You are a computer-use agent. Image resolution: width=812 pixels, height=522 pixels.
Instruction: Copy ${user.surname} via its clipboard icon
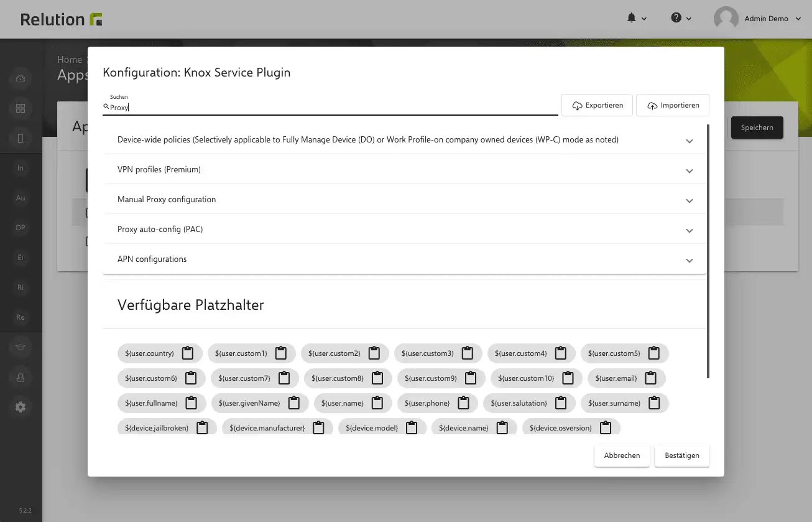(654, 403)
